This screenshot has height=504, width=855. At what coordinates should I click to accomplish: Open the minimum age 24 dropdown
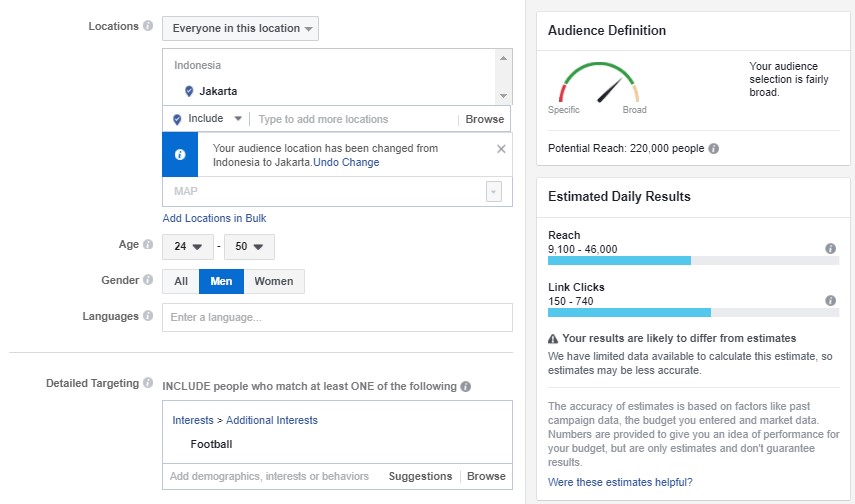(x=189, y=247)
